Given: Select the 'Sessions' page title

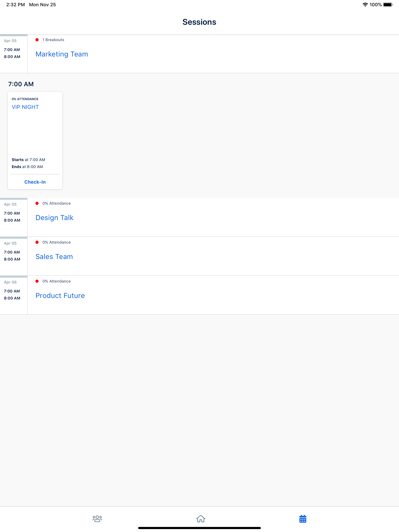Looking at the screenshot, I should [199, 22].
